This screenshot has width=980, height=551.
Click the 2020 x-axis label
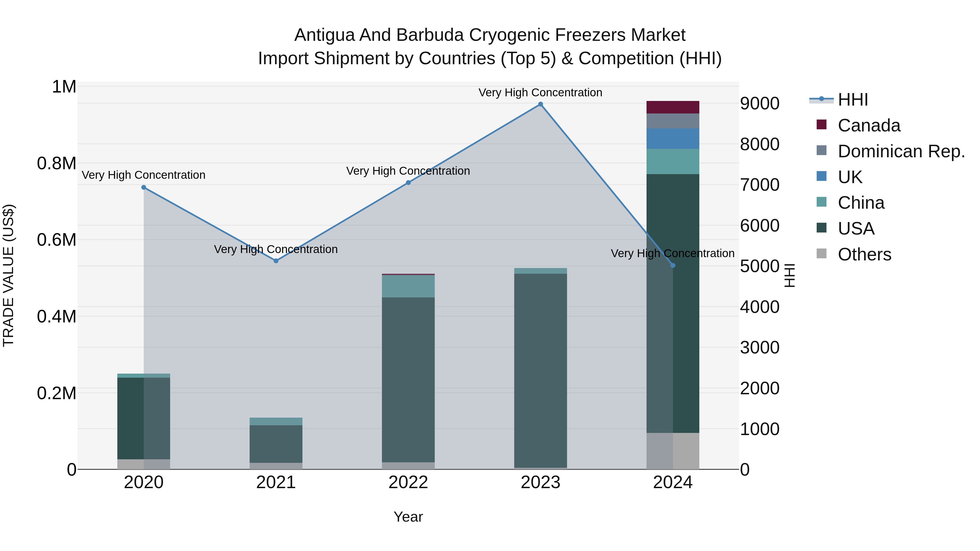tap(144, 482)
